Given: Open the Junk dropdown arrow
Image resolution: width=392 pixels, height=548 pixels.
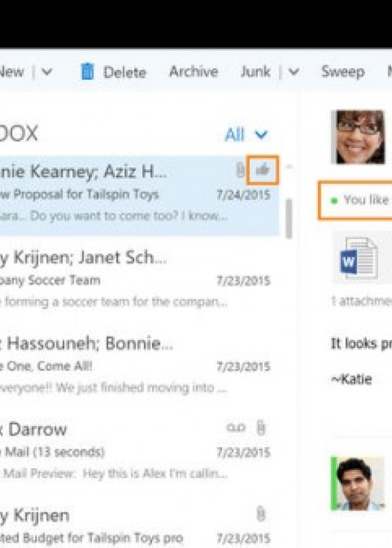Looking at the screenshot, I should point(294,72).
